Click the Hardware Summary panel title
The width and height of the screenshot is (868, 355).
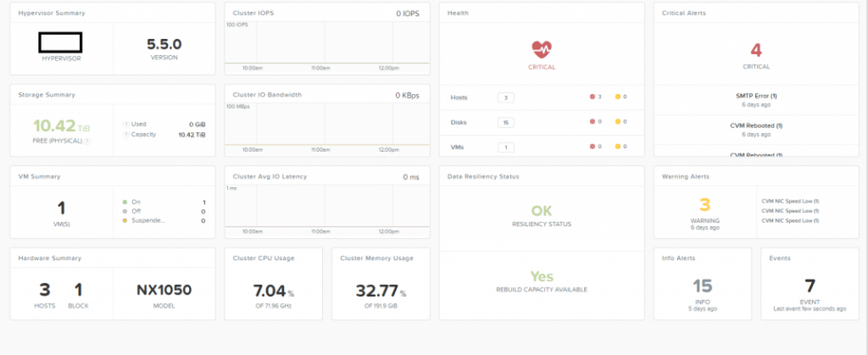[50, 258]
